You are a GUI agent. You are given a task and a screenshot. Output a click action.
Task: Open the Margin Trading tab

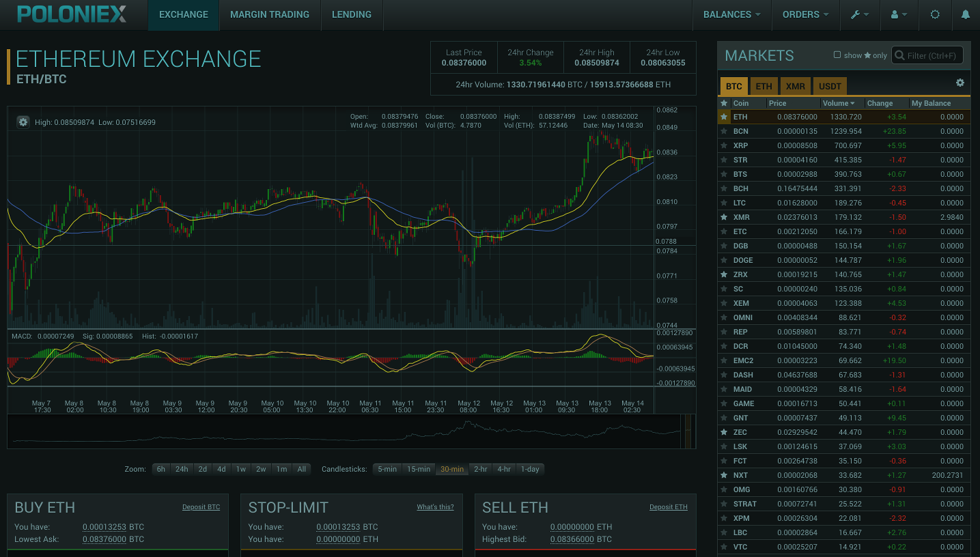coord(270,14)
